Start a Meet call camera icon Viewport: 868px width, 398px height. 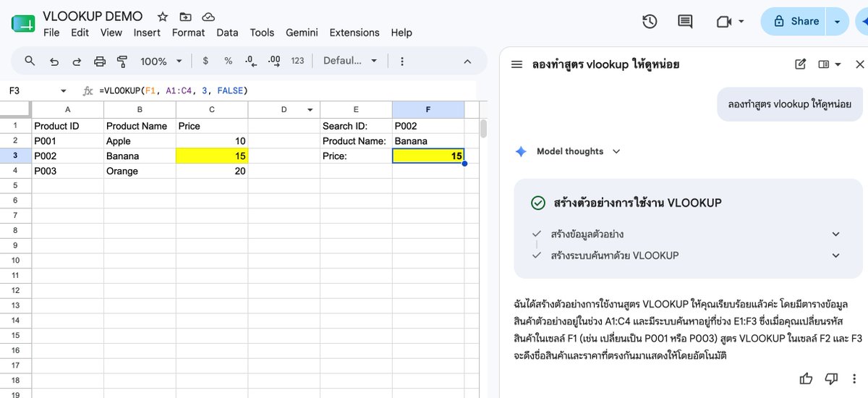pos(723,22)
